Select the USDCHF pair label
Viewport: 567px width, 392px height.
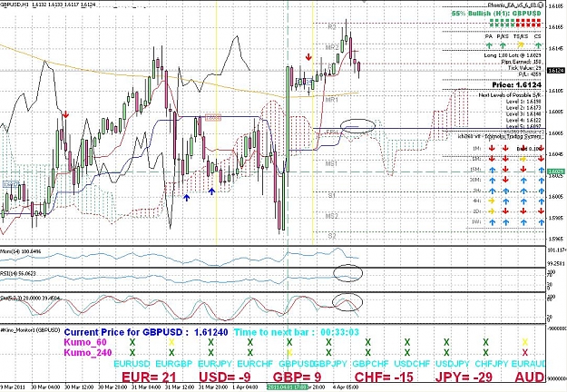coord(412,364)
